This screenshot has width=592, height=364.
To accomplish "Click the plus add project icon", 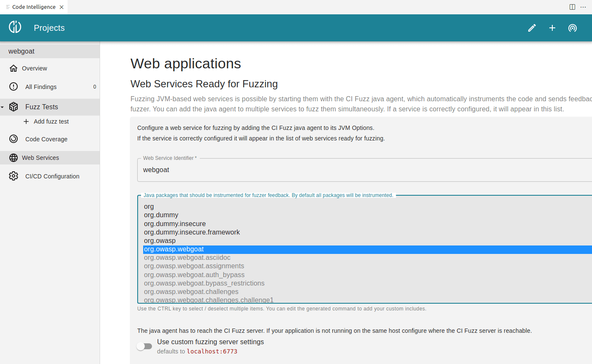I will tap(552, 28).
